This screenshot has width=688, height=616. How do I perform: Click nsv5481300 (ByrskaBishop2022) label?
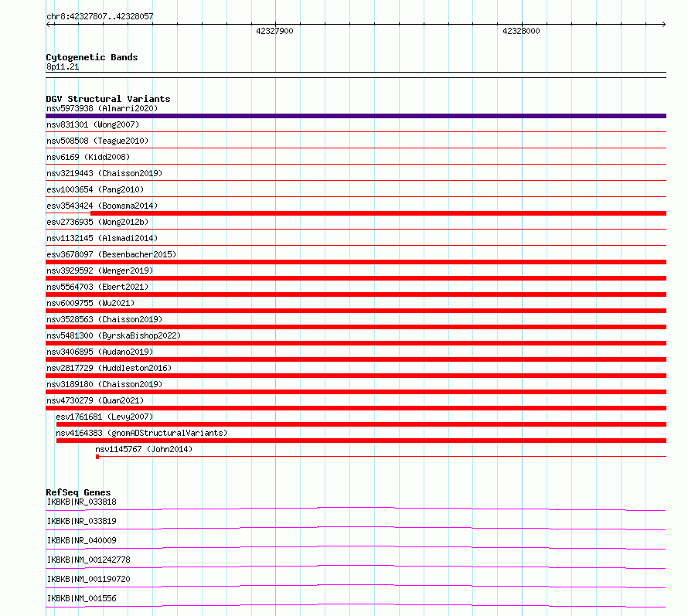pos(114,335)
